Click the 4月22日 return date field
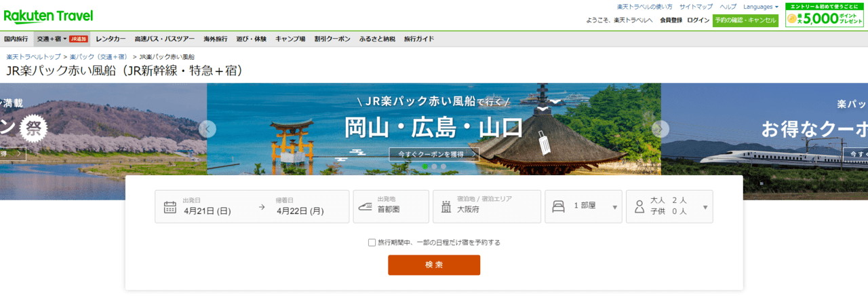Viewport: 868px width, 296px height. pos(300,210)
